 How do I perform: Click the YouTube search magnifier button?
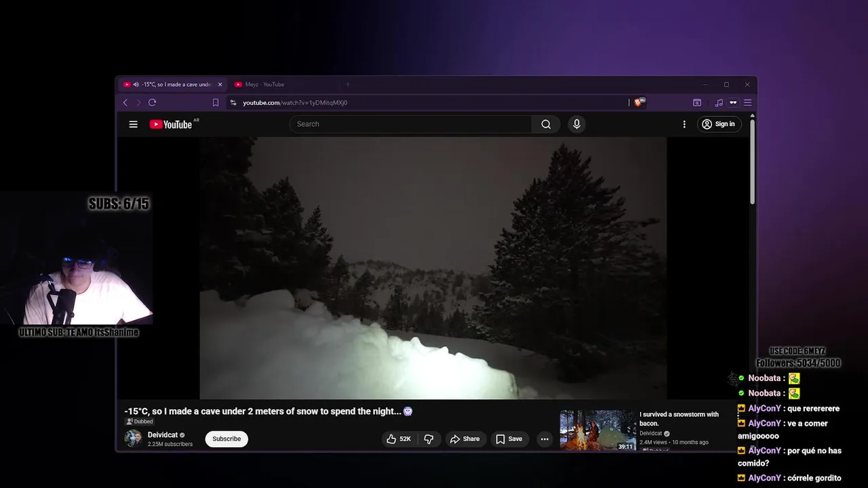tap(546, 124)
